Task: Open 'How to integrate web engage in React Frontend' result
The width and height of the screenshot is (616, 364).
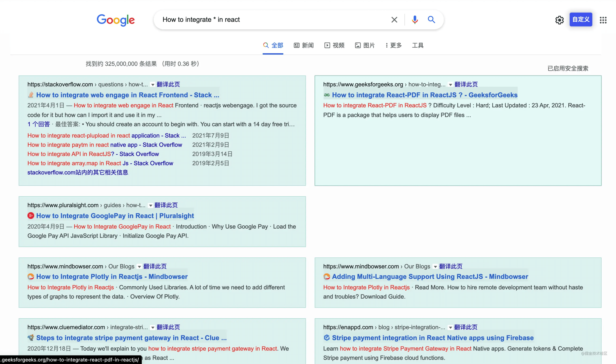Action: 128,95
